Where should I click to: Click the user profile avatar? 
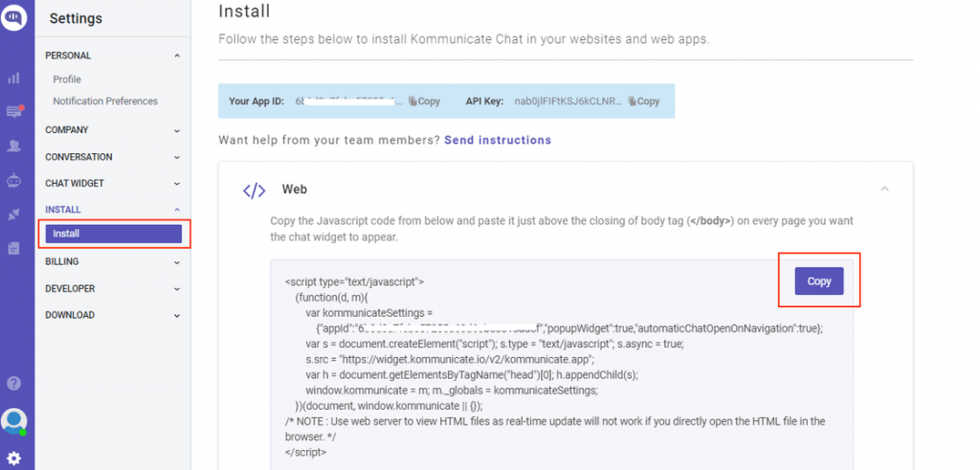click(13, 421)
